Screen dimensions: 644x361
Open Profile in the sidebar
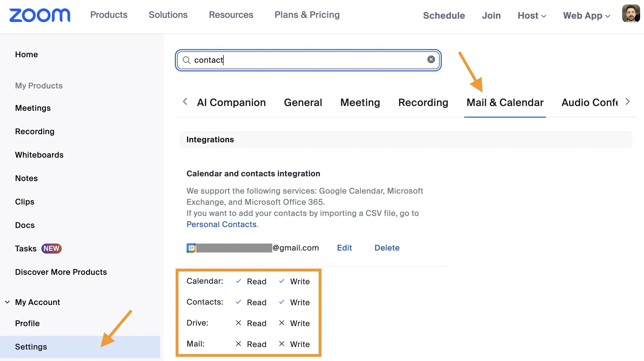pyautogui.click(x=27, y=323)
